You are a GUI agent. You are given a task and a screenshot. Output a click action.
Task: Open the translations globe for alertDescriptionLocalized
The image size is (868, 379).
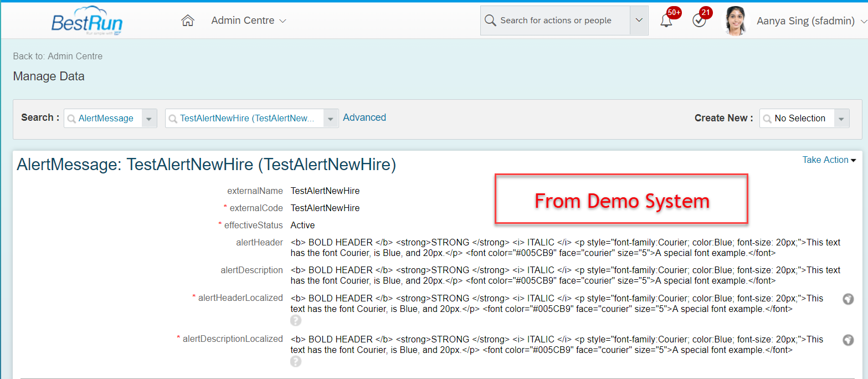click(x=848, y=340)
